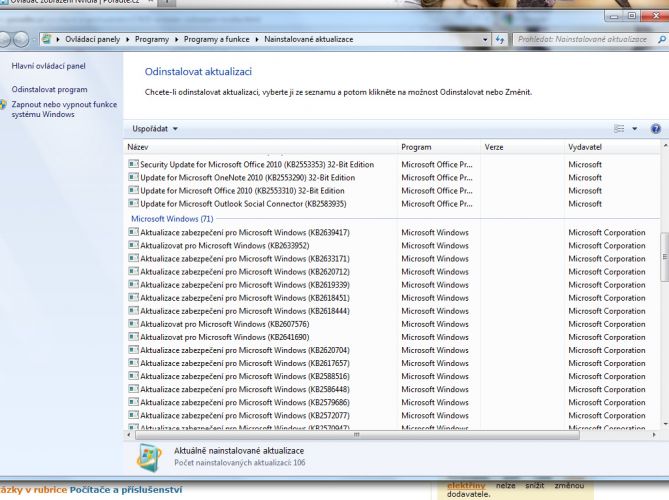Image resolution: width=669 pixels, height=500 pixels.
Task: Select Aktualizace zabezpečení (KB2586448) row
Action: tap(244, 389)
